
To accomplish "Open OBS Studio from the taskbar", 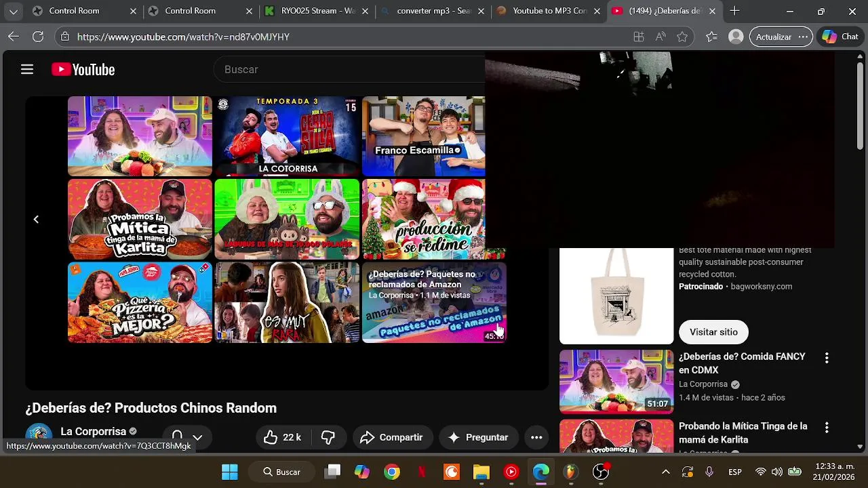I will [601, 472].
